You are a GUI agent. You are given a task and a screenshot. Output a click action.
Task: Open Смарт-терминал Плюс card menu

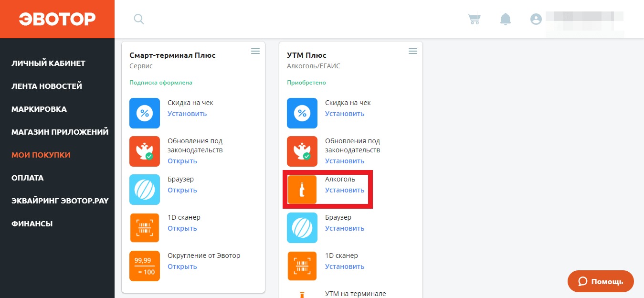pos(255,51)
